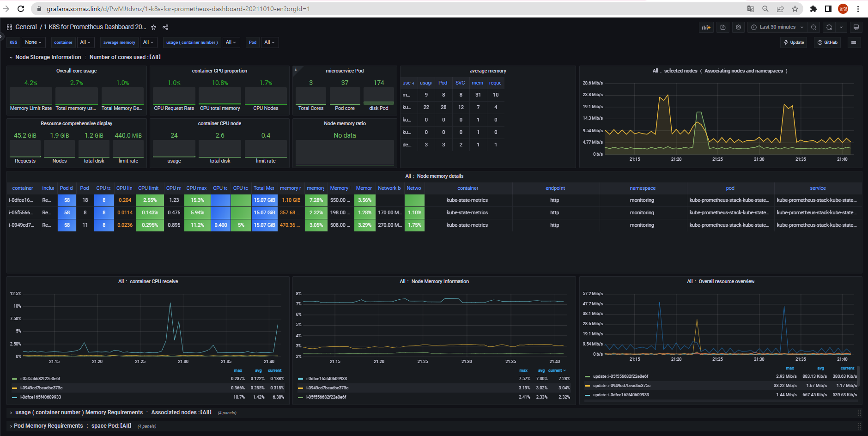Viewport: 868px width, 436px height.
Task: Click the browser Translate page icon
Action: [751, 9]
